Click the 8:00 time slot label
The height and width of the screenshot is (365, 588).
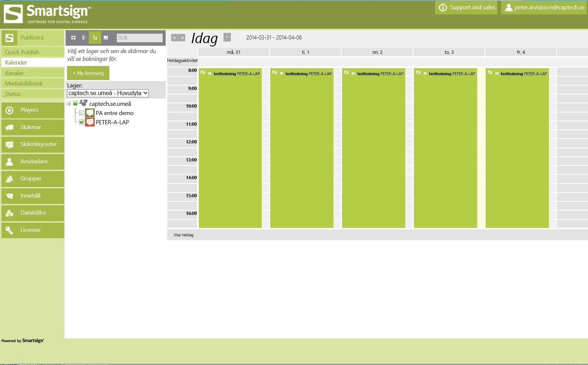point(193,70)
